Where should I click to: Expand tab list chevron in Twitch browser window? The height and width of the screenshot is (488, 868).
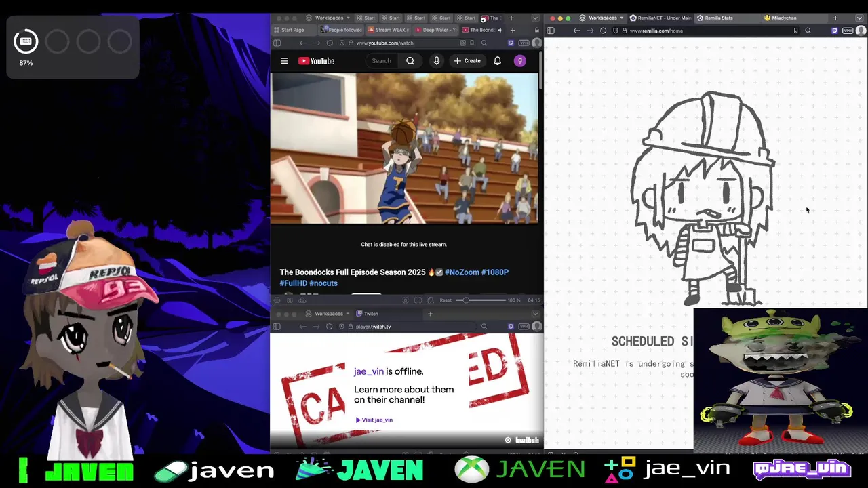[x=535, y=314]
